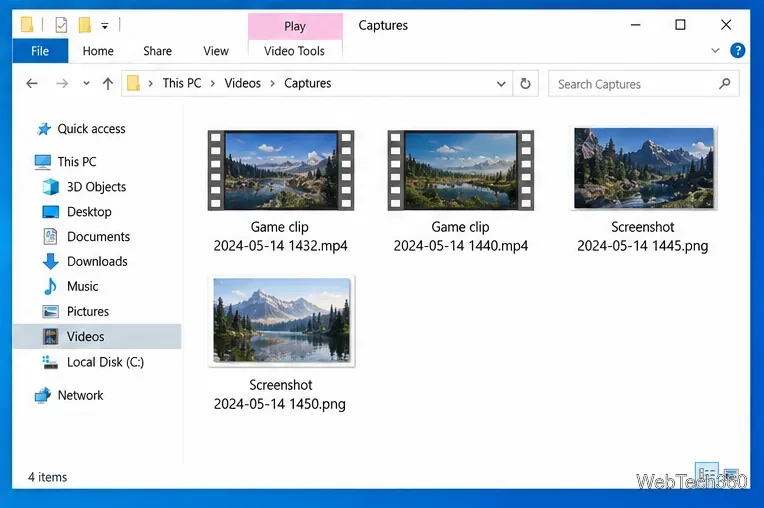Image resolution: width=764 pixels, height=508 pixels.
Task: Open Help with the blue question mark icon
Action: pos(737,50)
